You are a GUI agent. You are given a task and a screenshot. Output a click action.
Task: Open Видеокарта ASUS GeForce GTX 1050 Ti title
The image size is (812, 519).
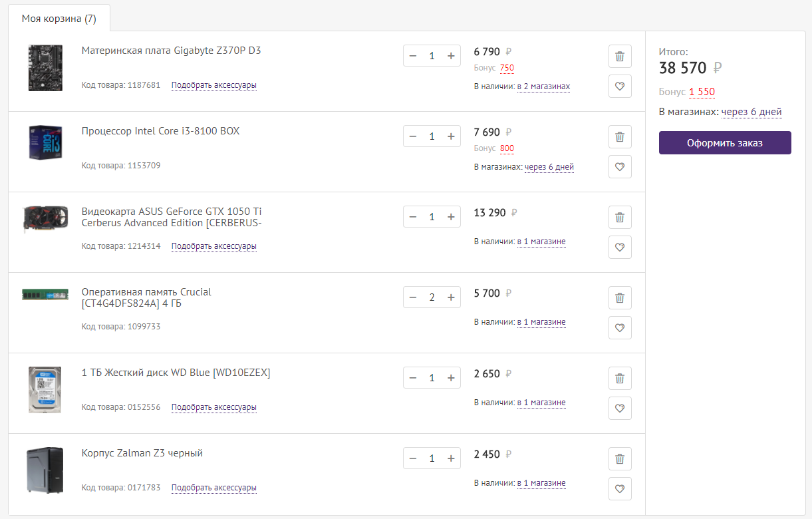click(x=171, y=217)
